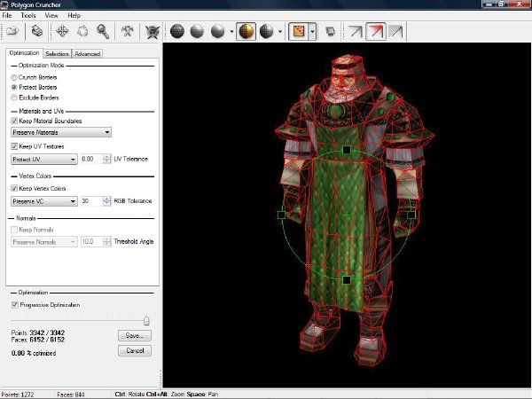532x399 pixels.
Task: Click 'Faces: 6152 / 6152' text
Action: (37, 340)
